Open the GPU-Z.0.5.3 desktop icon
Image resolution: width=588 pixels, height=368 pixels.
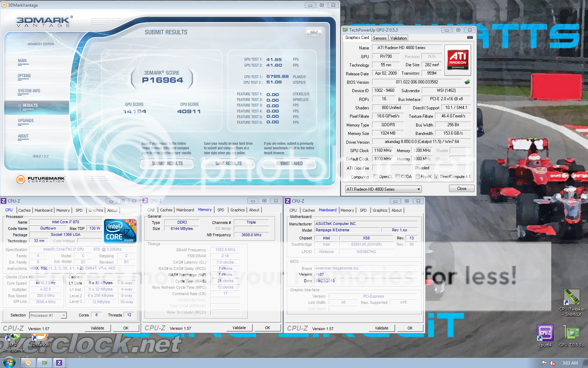click(572, 336)
